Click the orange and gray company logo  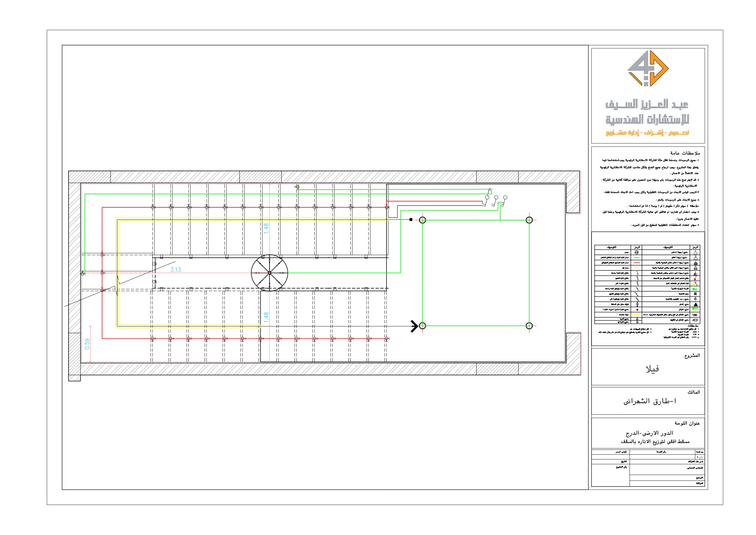[x=648, y=69]
